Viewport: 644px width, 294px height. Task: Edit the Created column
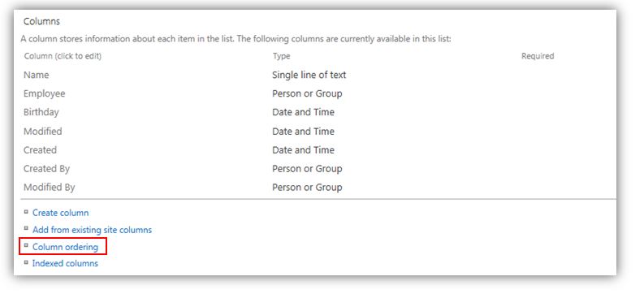pos(40,150)
